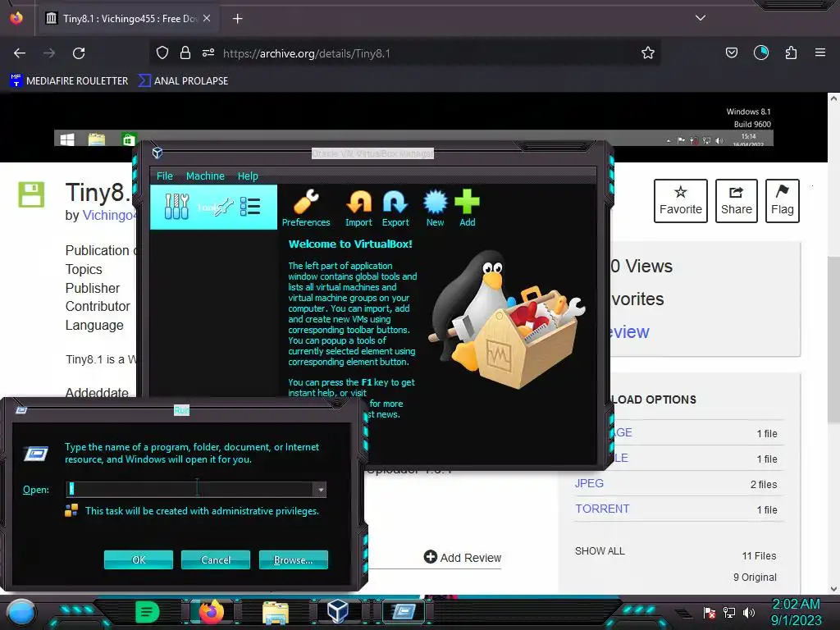Switch to VirtualBox on the taskbar
Screen dimensions: 840x630
coord(338,611)
